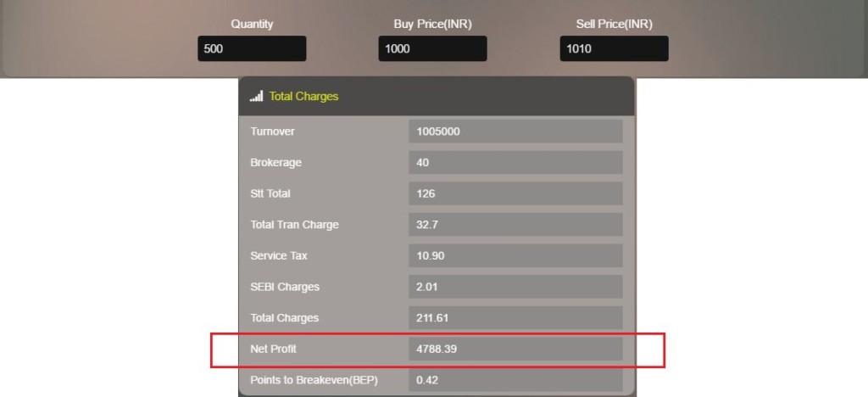Click the Points to Breakeven(BEP) label
The height and width of the screenshot is (397, 868).
coord(314,379)
